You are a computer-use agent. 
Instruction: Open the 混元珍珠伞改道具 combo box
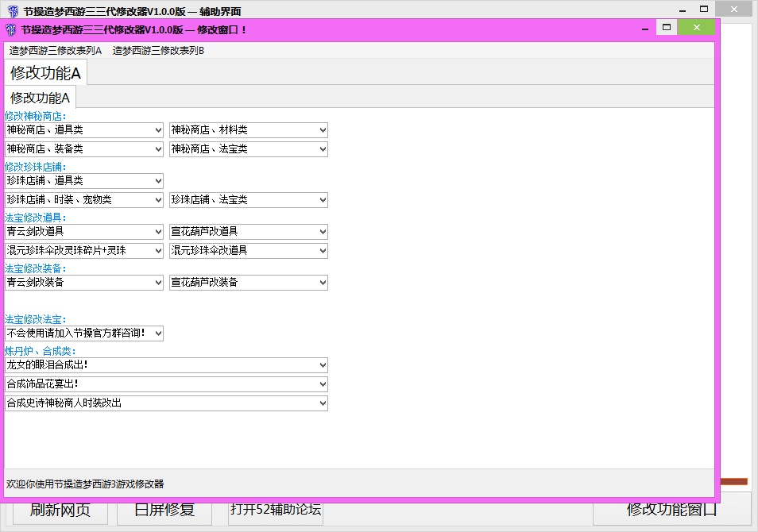248,250
